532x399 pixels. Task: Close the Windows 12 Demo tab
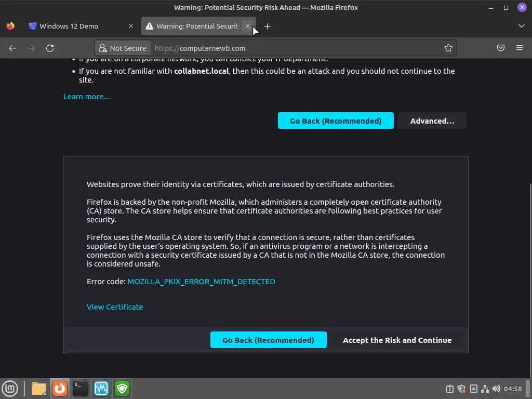[x=131, y=26]
